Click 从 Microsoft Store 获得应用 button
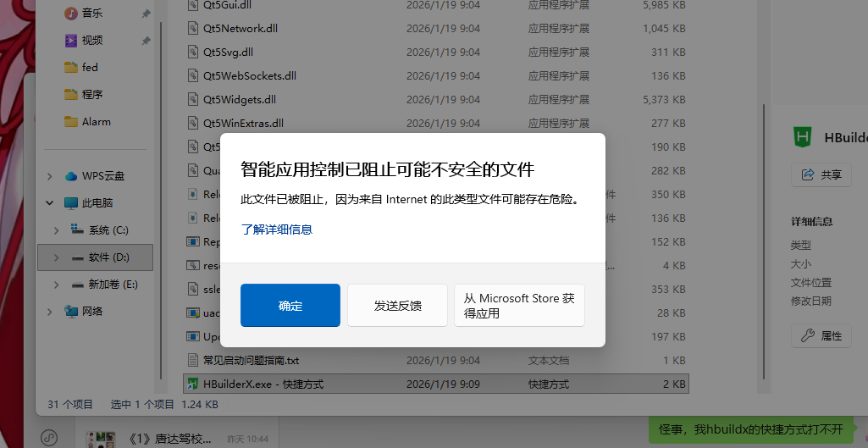This screenshot has width=868, height=448. [519, 306]
